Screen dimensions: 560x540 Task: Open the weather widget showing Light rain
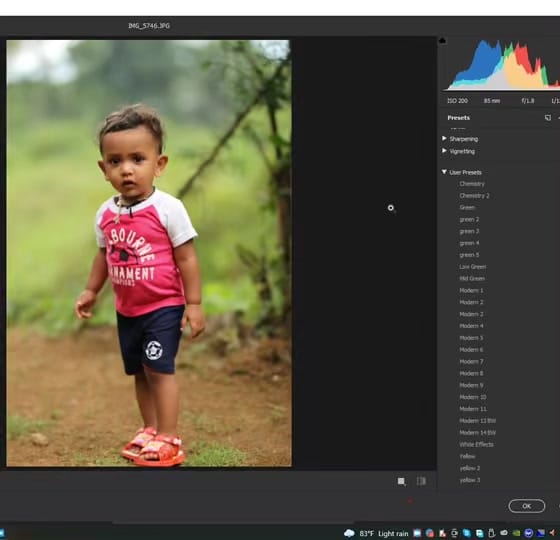[376, 534]
